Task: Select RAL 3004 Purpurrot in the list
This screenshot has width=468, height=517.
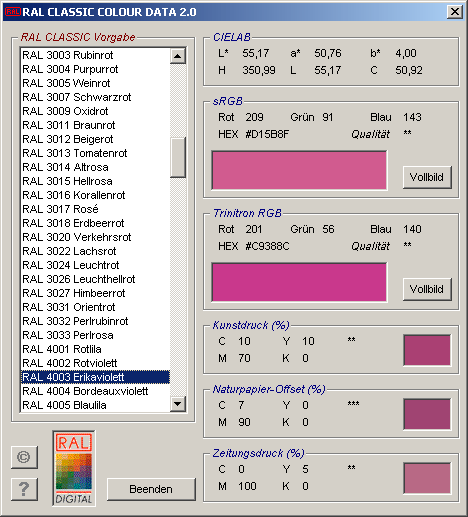Action: click(95, 69)
